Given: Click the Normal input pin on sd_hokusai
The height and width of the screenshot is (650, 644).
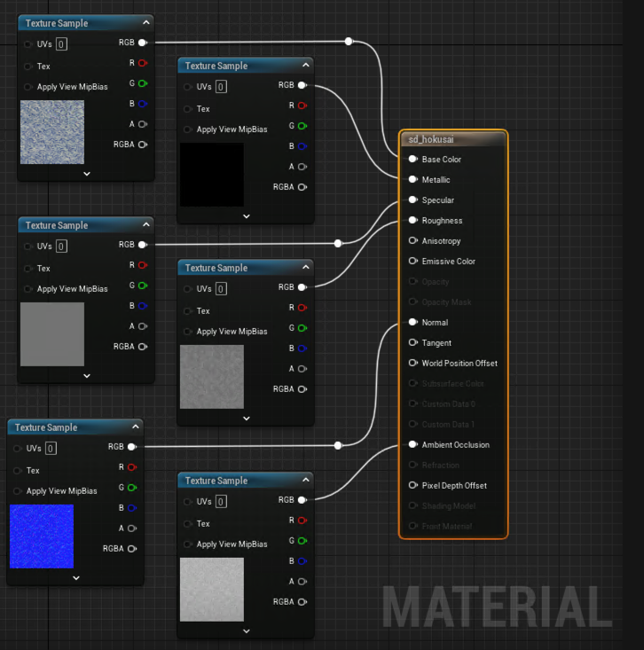Looking at the screenshot, I should [x=412, y=322].
